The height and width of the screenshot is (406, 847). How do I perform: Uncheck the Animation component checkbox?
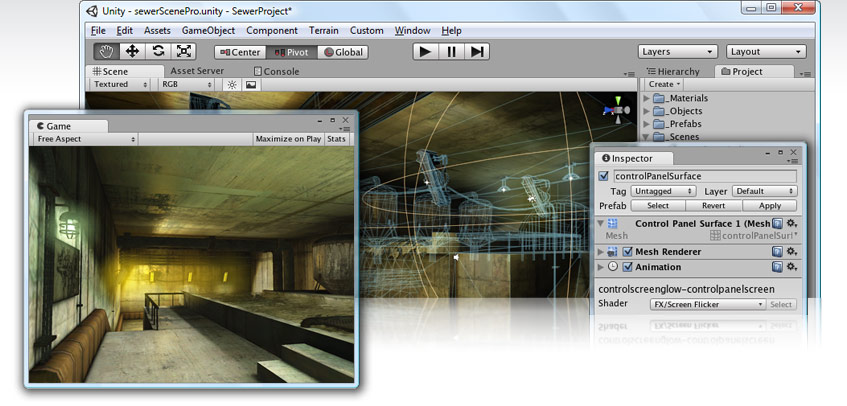(x=627, y=267)
